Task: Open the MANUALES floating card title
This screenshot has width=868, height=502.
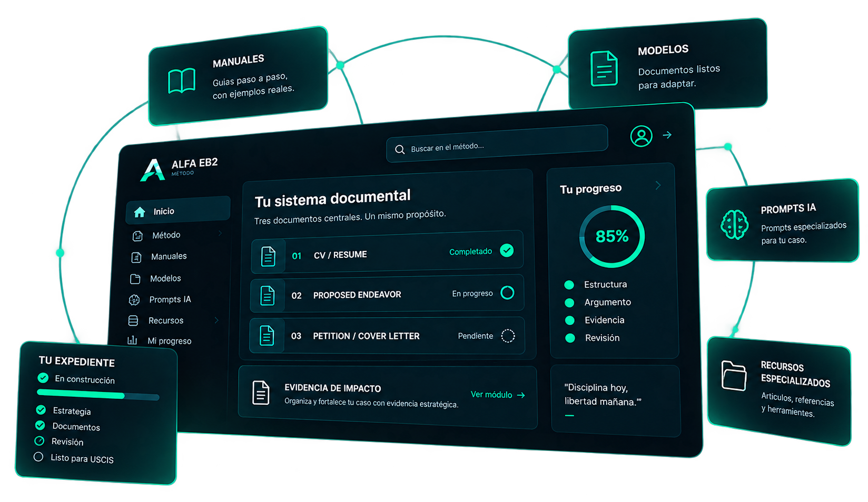Action: [238, 61]
